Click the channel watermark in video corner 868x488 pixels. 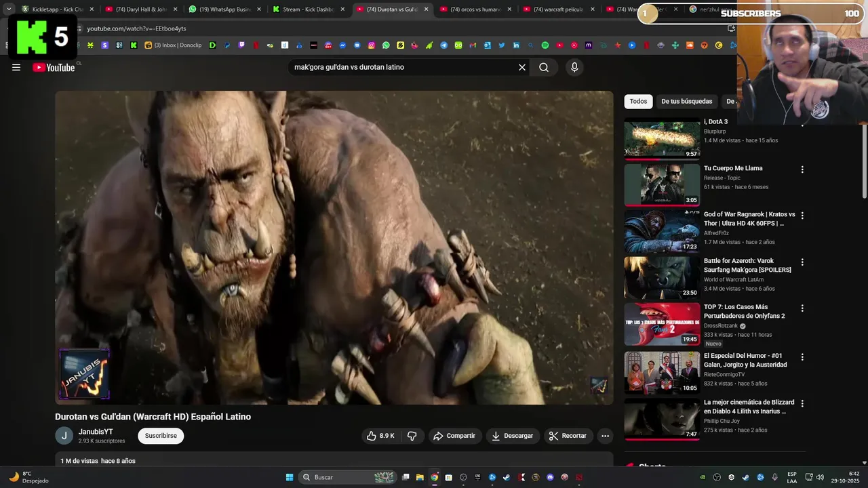point(598,386)
